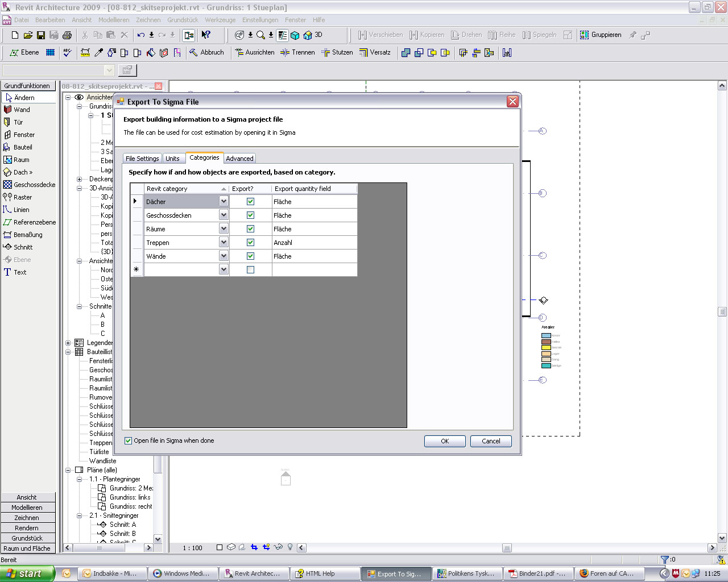Open the Werkzeuge menu
Screen dimensions: 728x582
[x=220, y=20]
